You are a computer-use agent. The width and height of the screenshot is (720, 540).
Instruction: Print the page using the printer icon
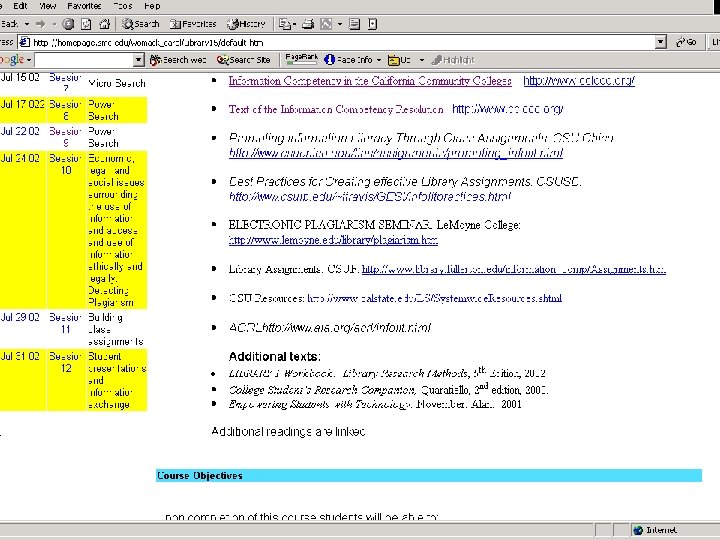pos(308,24)
